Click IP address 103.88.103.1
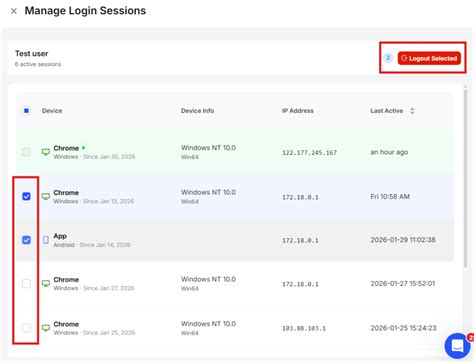474x362 pixels. click(304, 328)
